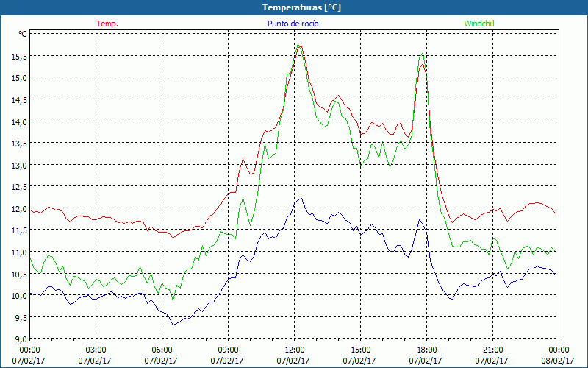Click the 03:00 time label

96,350
